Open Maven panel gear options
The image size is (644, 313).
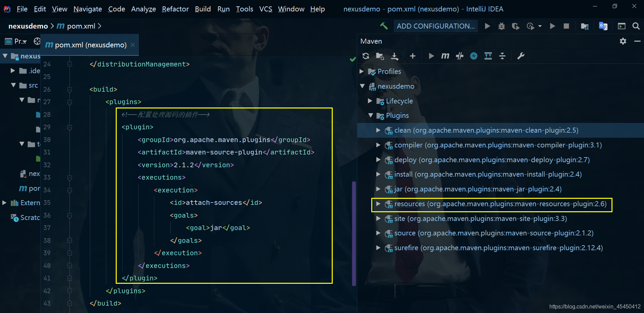pyautogui.click(x=623, y=41)
